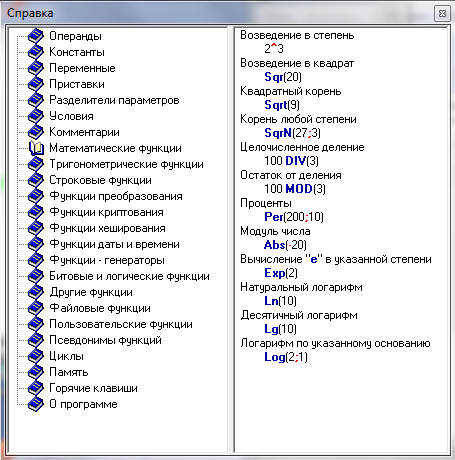
Task: Select Битовые и логические функции
Action: 129,276
